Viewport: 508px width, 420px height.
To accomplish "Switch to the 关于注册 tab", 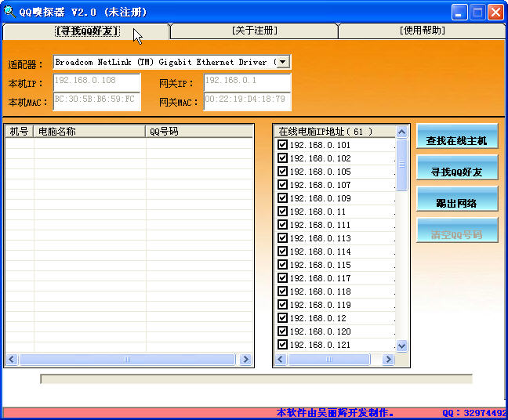I will (x=254, y=31).
